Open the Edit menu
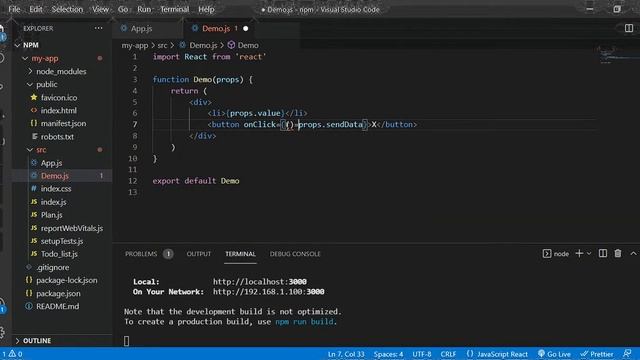 click(x=36, y=9)
